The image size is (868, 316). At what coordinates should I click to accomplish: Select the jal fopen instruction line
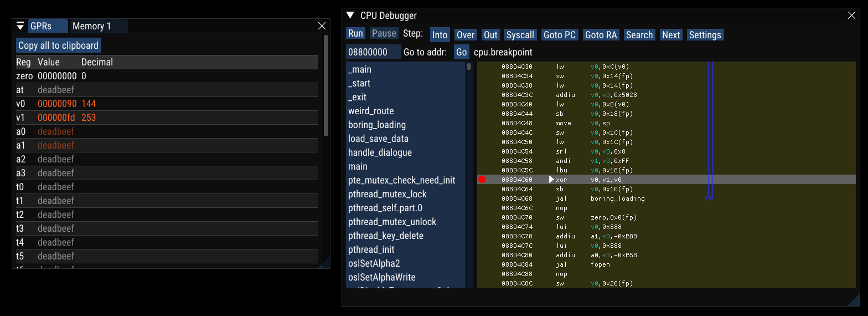coord(666,264)
